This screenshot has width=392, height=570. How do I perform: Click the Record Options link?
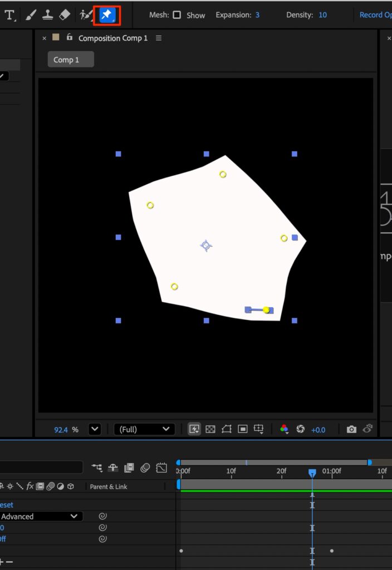click(x=375, y=15)
